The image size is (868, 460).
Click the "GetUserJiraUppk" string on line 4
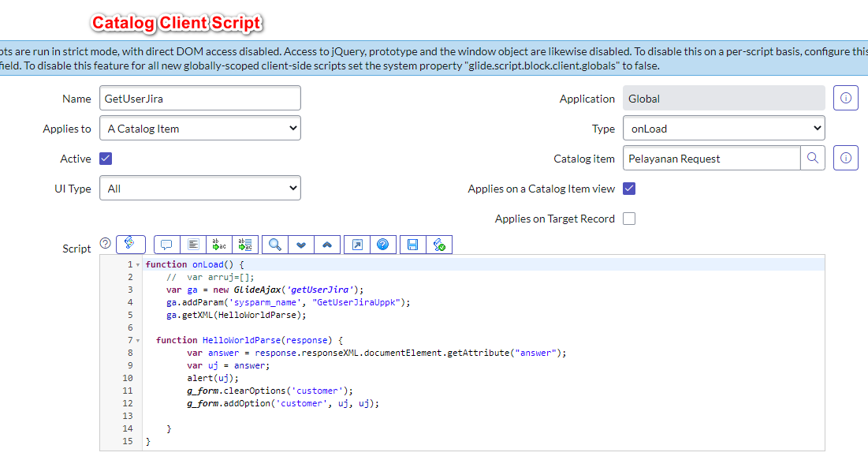356,303
